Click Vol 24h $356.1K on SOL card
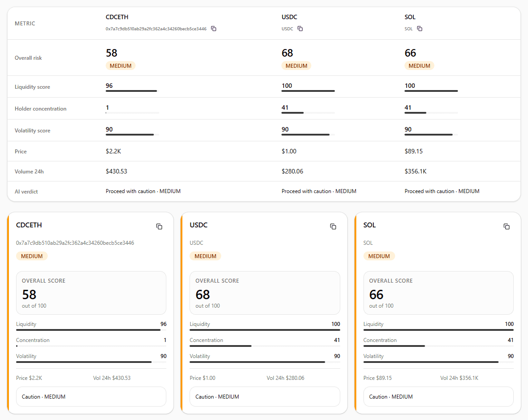The image size is (528, 420). pos(459,378)
